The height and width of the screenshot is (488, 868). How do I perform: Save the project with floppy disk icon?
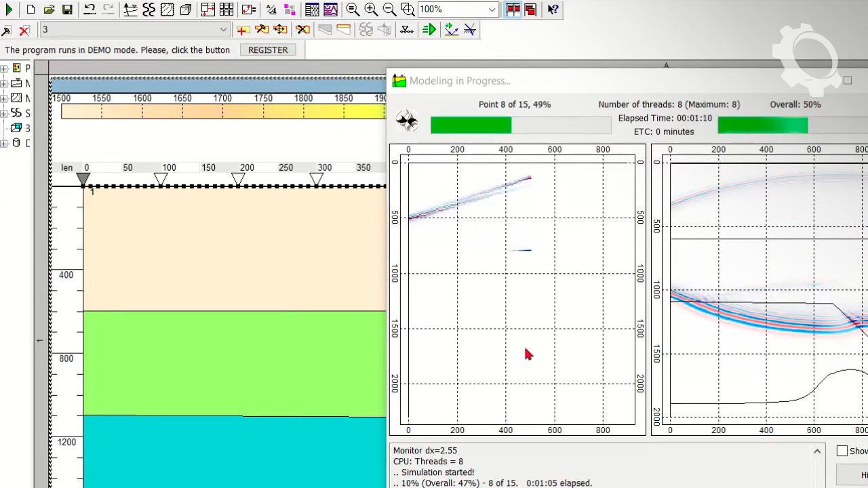point(67,9)
